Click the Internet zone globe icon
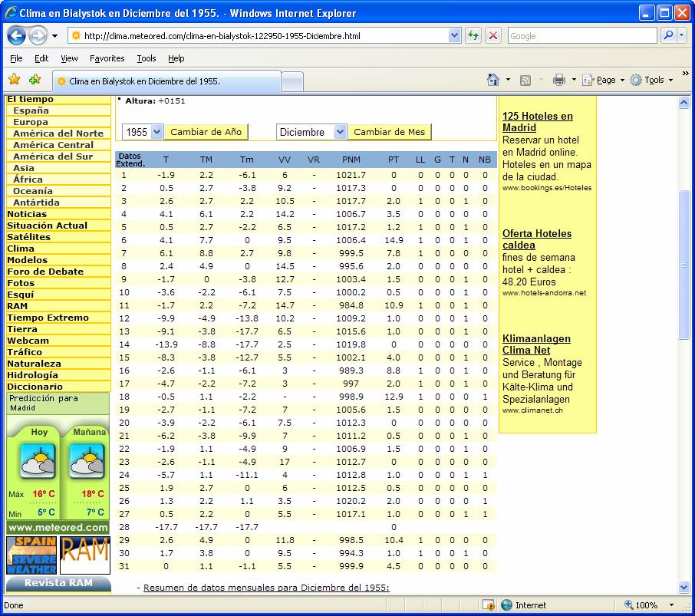This screenshot has height=616, width=695. click(506, 605)
